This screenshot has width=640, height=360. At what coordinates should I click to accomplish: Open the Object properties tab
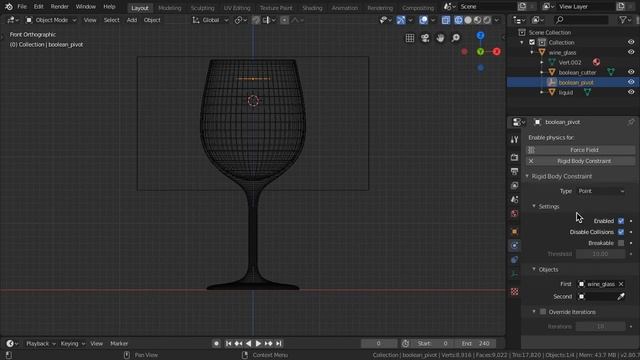[514, 231]
